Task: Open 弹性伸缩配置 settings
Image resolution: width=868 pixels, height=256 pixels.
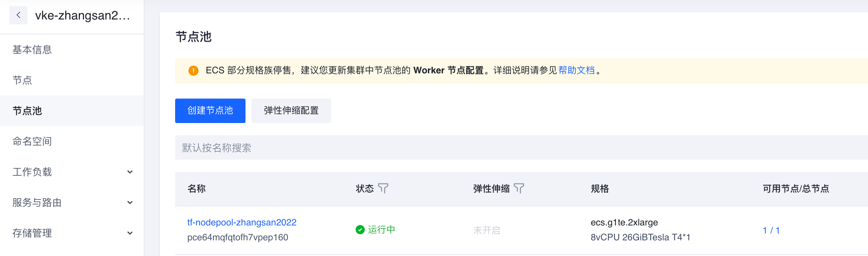Action: pyautogui.click(x=291, y=111)
